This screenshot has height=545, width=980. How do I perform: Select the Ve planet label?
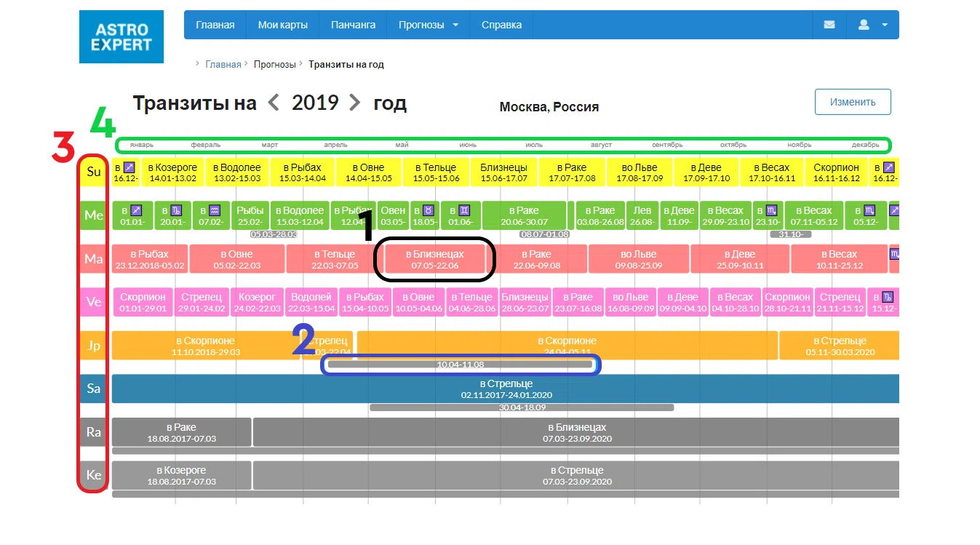point(94,302)
